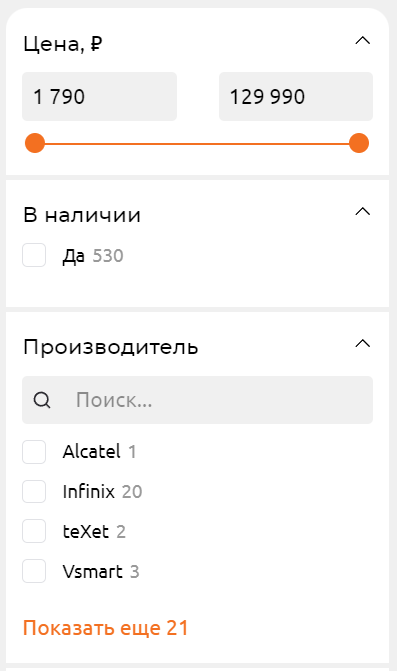Click the Производитель section heading
This screenshot has height=671, width=397.
pos(111,347)
